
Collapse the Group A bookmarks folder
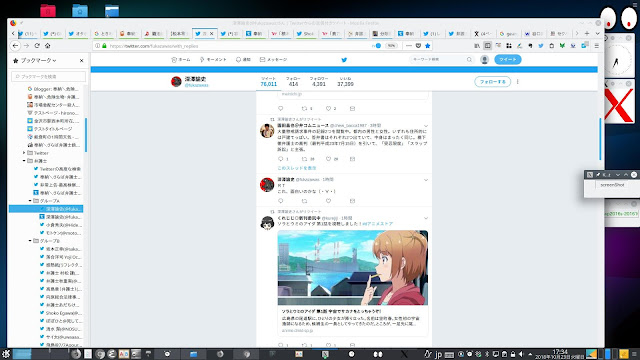coord(30,201)
